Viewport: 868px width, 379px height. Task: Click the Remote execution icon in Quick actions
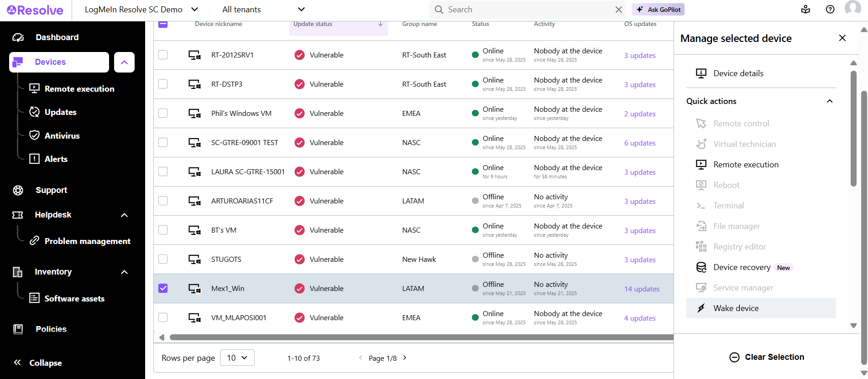click(701, 165)
